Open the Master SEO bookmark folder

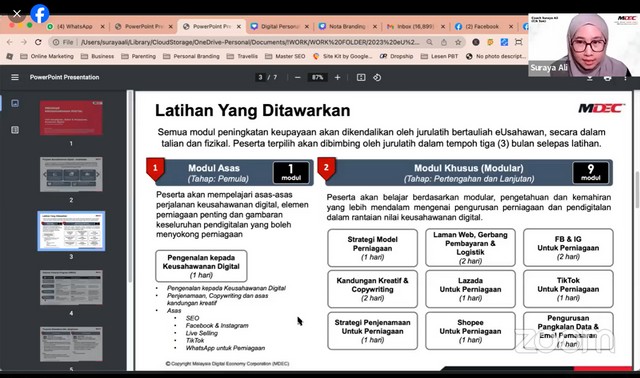tap(285, 56)
